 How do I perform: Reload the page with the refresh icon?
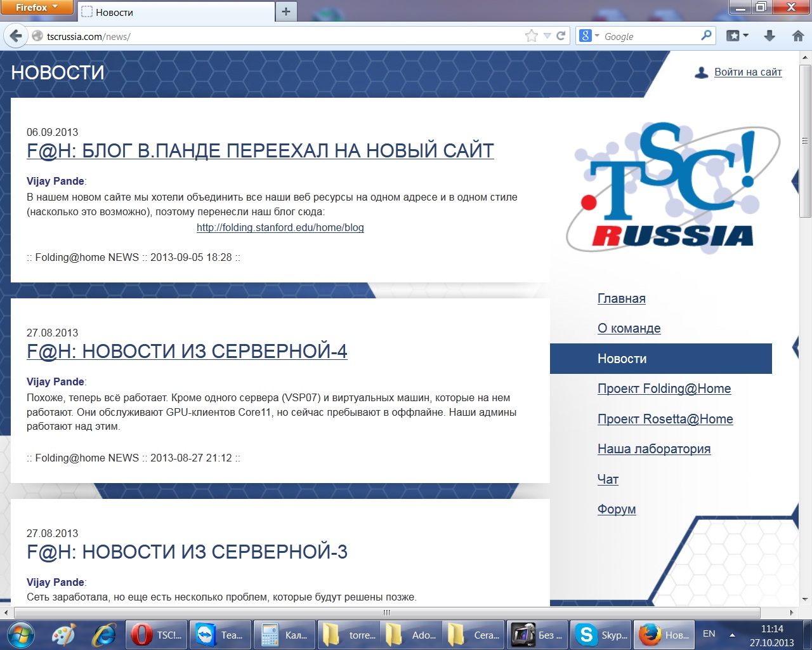click(561, 36)
